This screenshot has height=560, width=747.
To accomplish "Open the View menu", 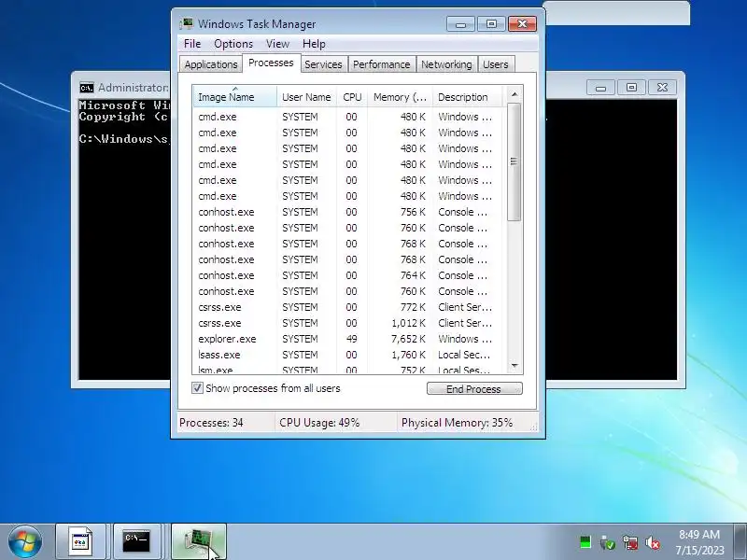I will [277, 44].
